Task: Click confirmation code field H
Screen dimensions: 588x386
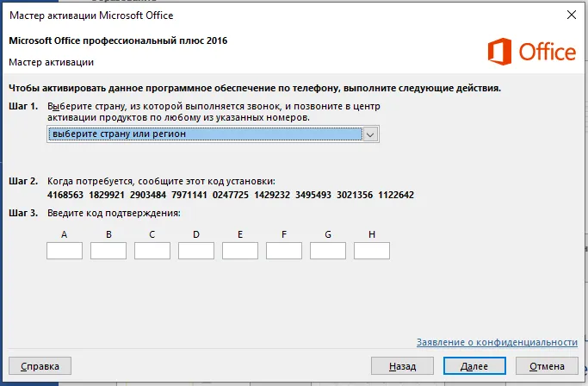Action: tap(372, 251)
